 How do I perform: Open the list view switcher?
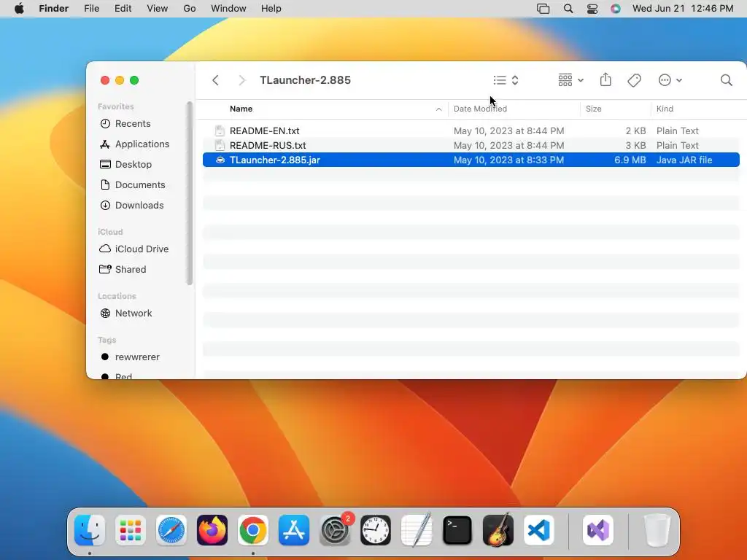coord(506,80)
